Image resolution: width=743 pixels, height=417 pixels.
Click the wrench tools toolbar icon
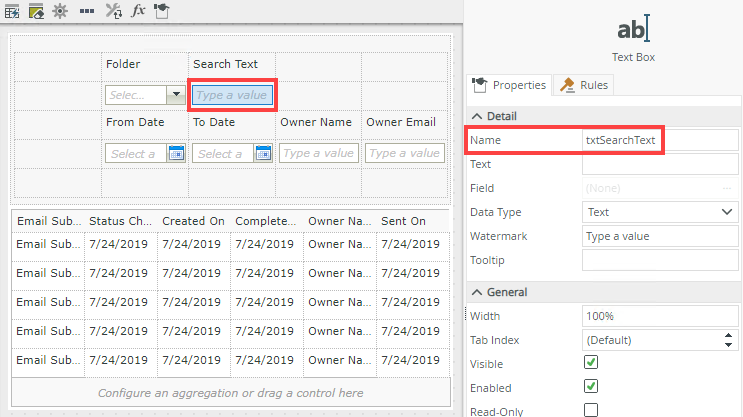tap(114, 11)
